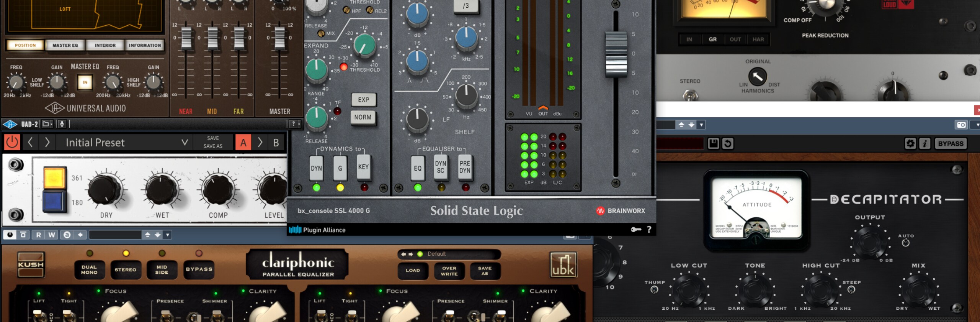Click the LOAD button on Clariphonic
The width and height of the screenshot is (980, 322).
[413, 270]
